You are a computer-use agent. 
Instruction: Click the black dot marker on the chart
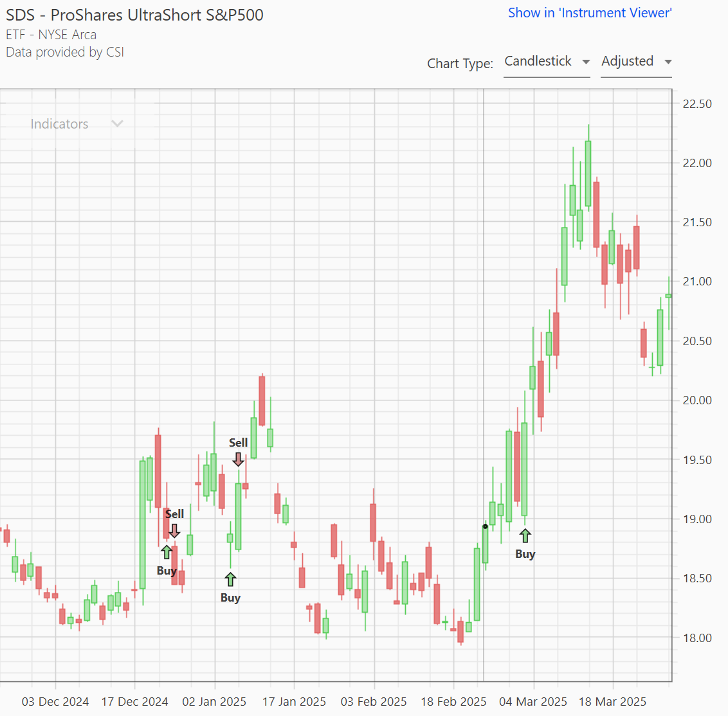pyautogui.click(x=485, y=526)
